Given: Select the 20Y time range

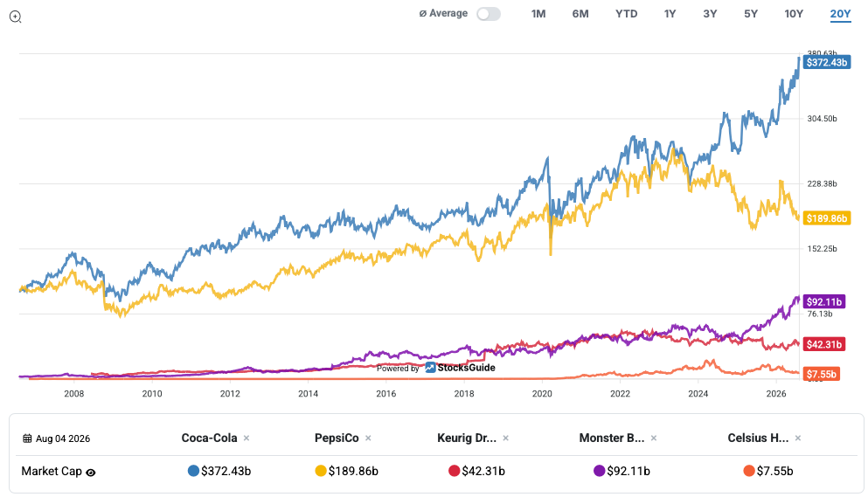Looking at the screenshot, I should coord(840,14).
